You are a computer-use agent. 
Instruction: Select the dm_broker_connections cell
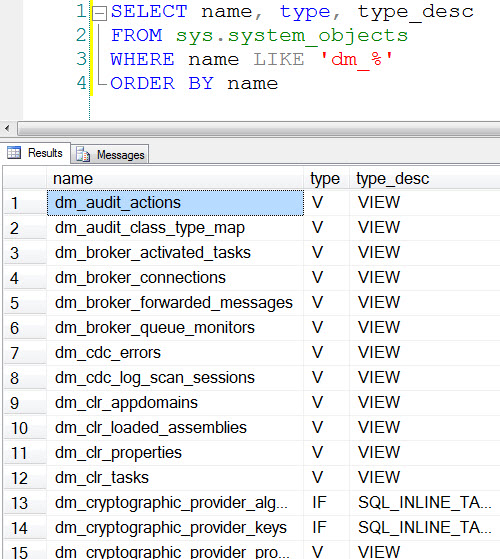point(175,278)
